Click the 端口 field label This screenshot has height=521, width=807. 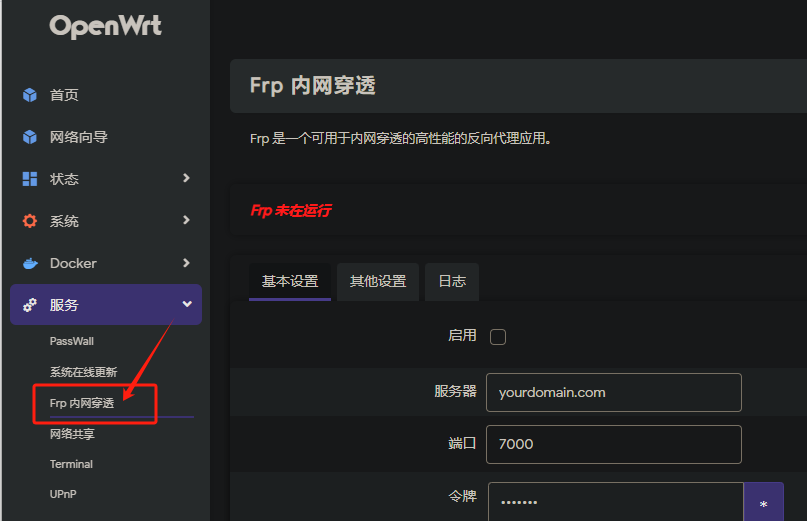pyautogui.click(x=462, y=443)
